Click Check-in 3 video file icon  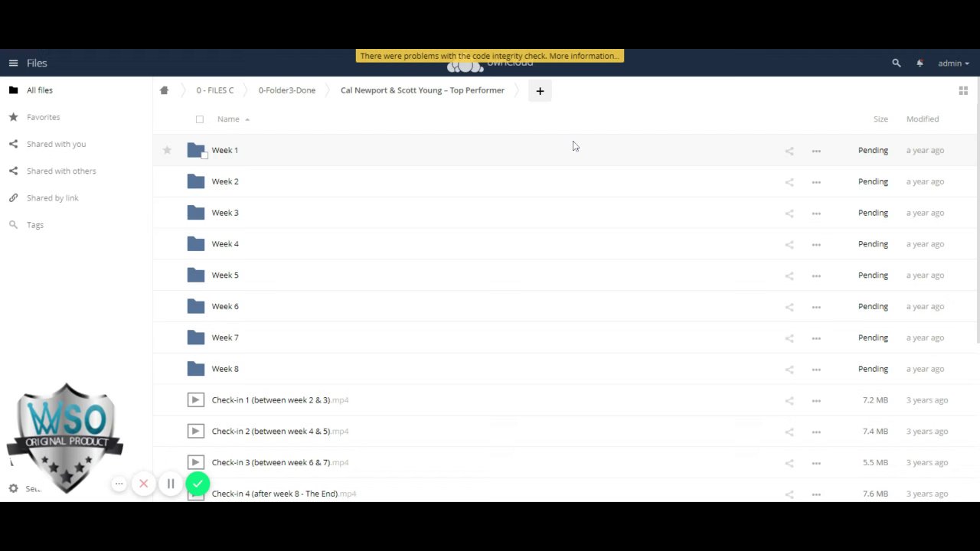196,462
